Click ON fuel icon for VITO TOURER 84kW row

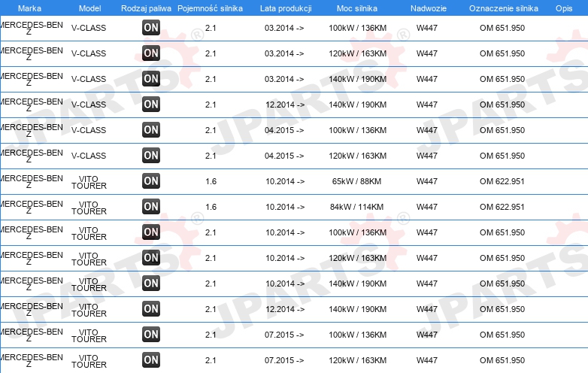click(x=151, y=207)
